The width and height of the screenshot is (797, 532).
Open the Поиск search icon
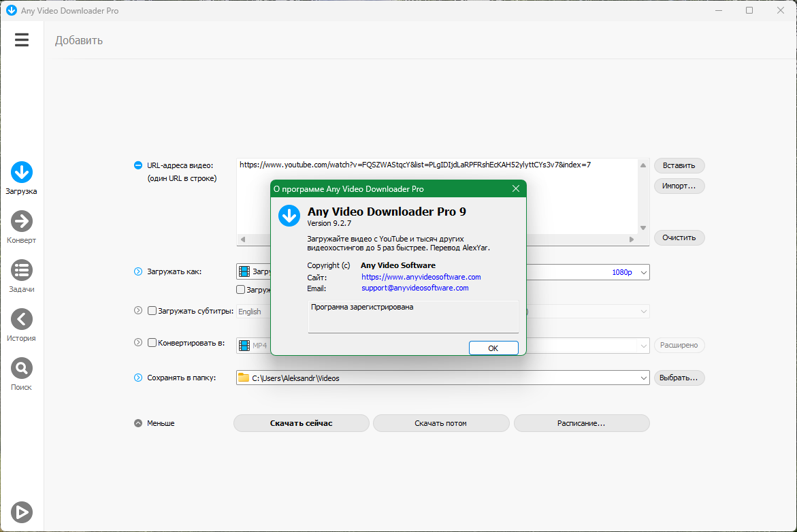tap(21, 368)
